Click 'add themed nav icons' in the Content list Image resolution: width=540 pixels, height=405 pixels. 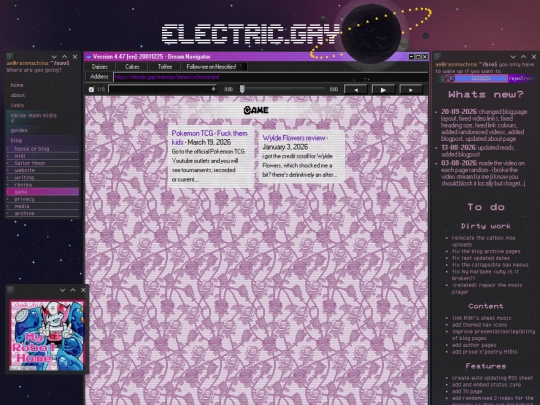coord(479,325)
